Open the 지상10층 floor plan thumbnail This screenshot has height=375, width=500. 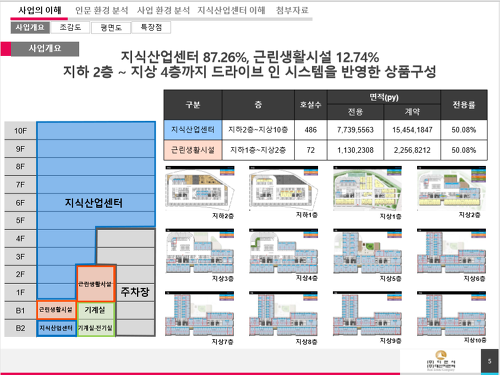(x=451, y=313)
